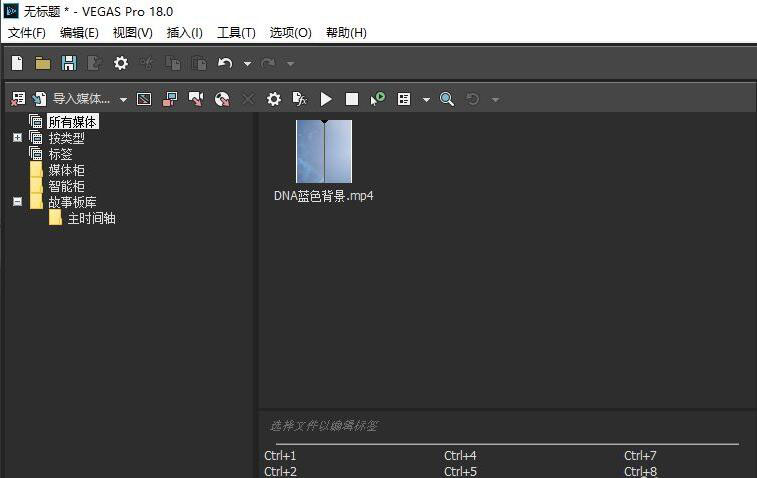Remove unused media from project
This screenshot has width=757, height=478.
[18, 99]
